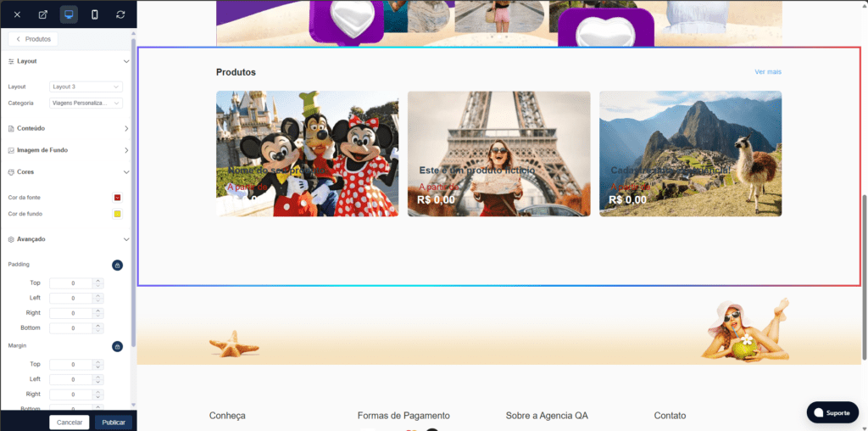The height and width of the screenshot is (431, 868).
Task: Click the Ver mais link
Action: [x=768, y=72]
